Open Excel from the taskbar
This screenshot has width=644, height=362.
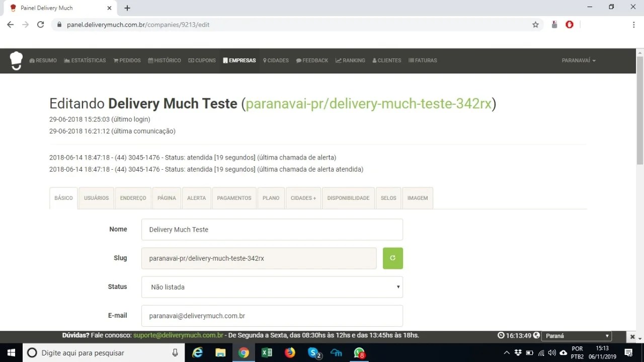point(267,352)
